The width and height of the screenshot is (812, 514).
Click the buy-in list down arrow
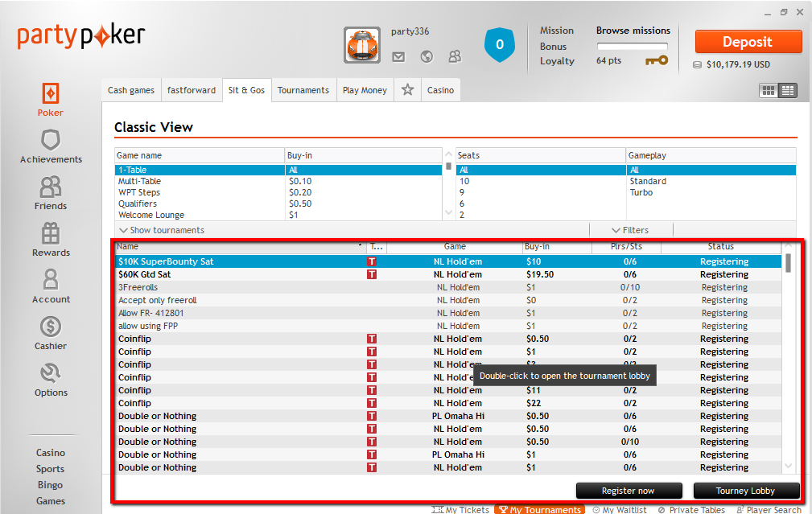click(x=448, y=212)
